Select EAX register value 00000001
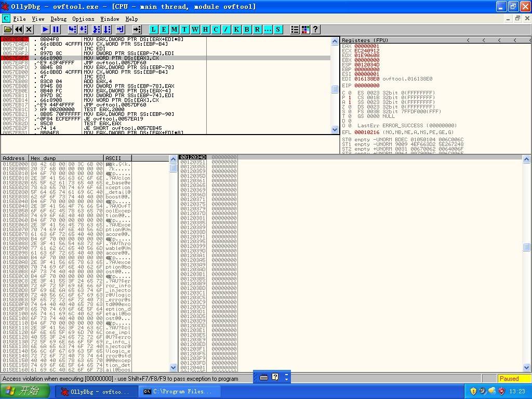The height and width of the screenshot is (399, 532). 367,46
